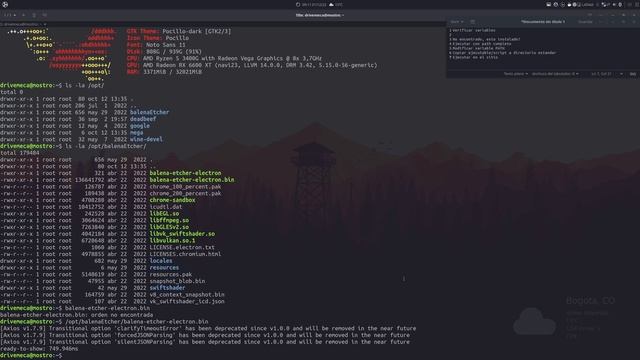Click editor line Copiar ejecutable/script a directorio estandar
640x360 pixels.
pos(504,53)
